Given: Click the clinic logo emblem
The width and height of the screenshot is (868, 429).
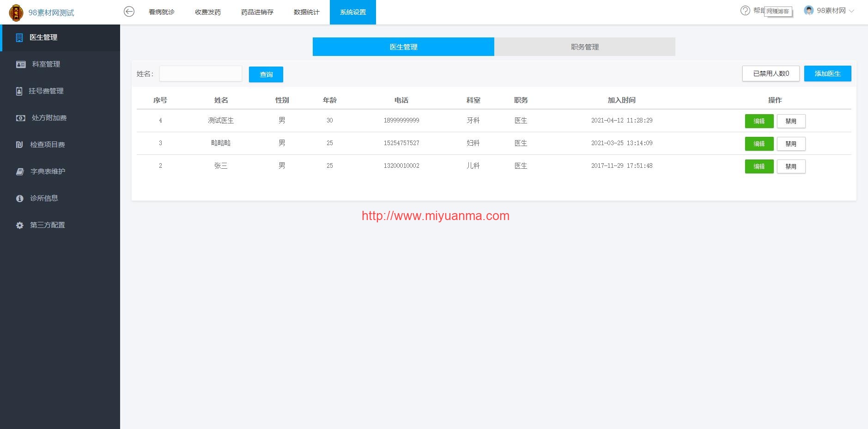Looking at the screenshot, I should pyautogui.click(x=16, y=12).
